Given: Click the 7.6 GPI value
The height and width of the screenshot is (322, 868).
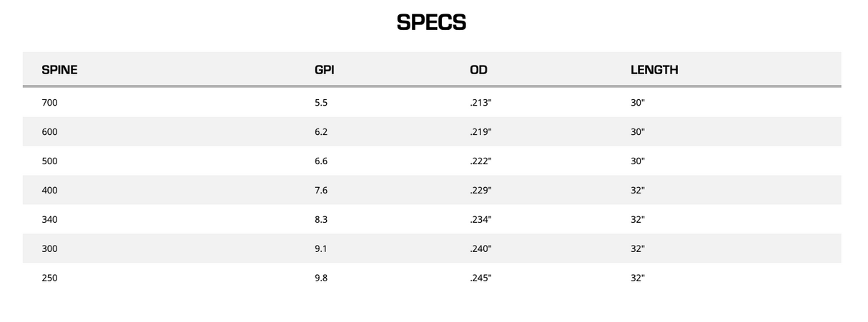Looking at the screenshot, I should [321, 191].
